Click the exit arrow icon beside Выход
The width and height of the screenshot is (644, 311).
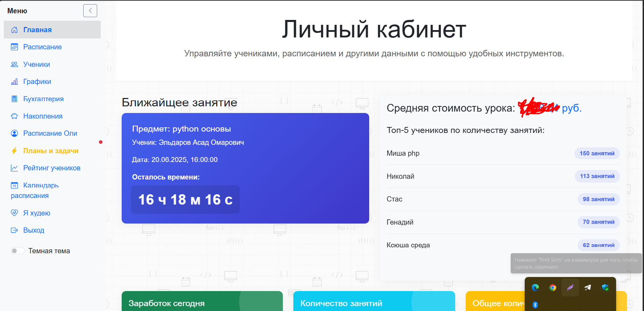(14, 230)
